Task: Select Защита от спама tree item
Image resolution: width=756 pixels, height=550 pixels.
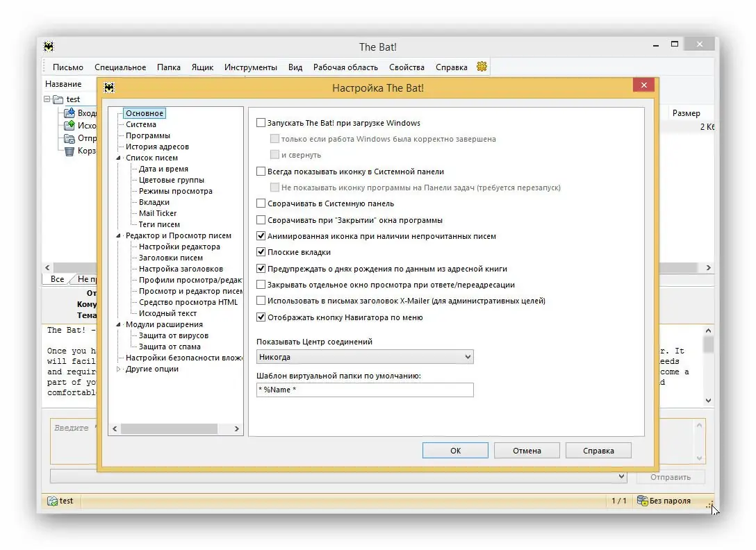Action: [x=170, y=347]
